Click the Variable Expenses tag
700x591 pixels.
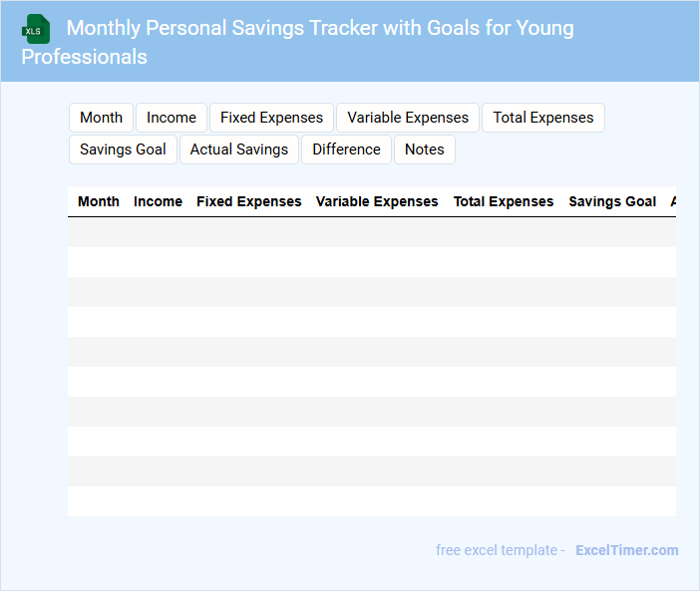tap(408, 118)
